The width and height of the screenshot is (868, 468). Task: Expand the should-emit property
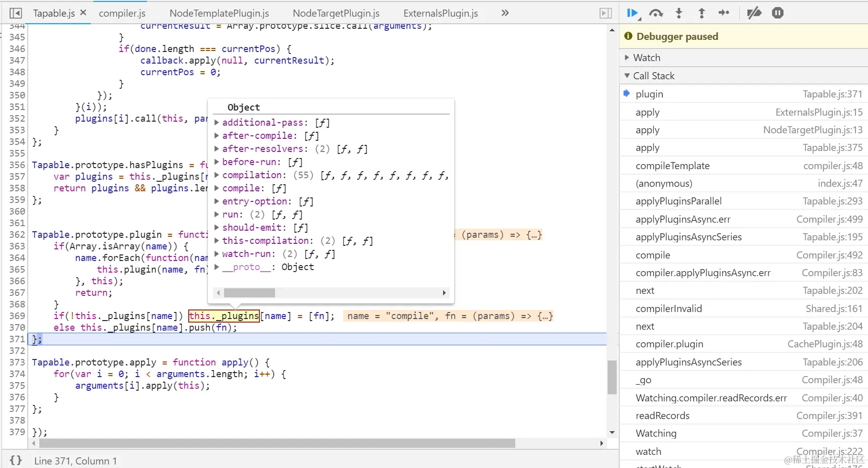(216, 228)
